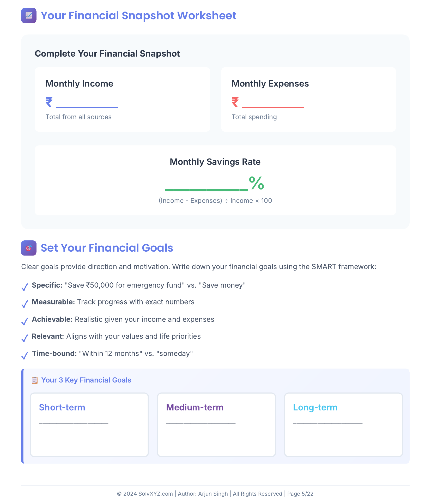Click the Medium-term goal blank line
This screenshot has width=431, height=504.
pyautogui.click(x=201, y=422)
